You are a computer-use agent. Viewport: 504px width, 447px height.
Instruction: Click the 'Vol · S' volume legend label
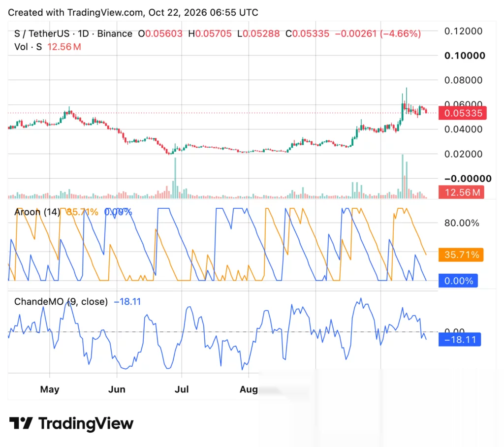coord(28,47)
